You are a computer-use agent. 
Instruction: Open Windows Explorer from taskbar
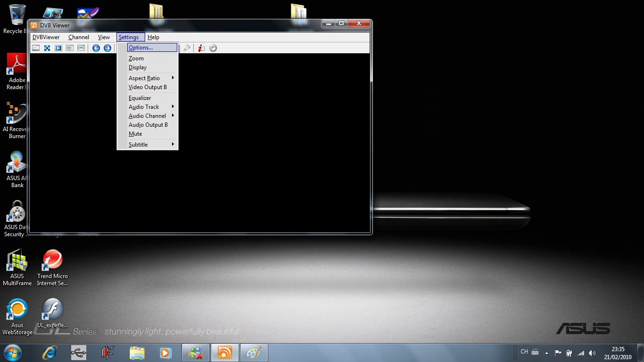(137, 353)
